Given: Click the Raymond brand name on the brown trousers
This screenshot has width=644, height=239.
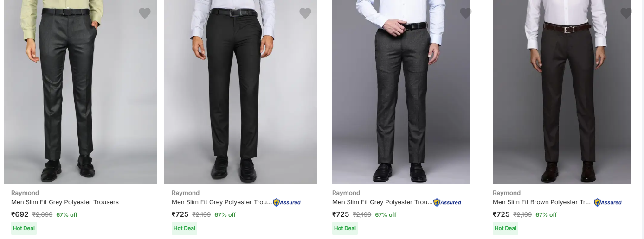Looking at the screenshot, I should 507,193.
